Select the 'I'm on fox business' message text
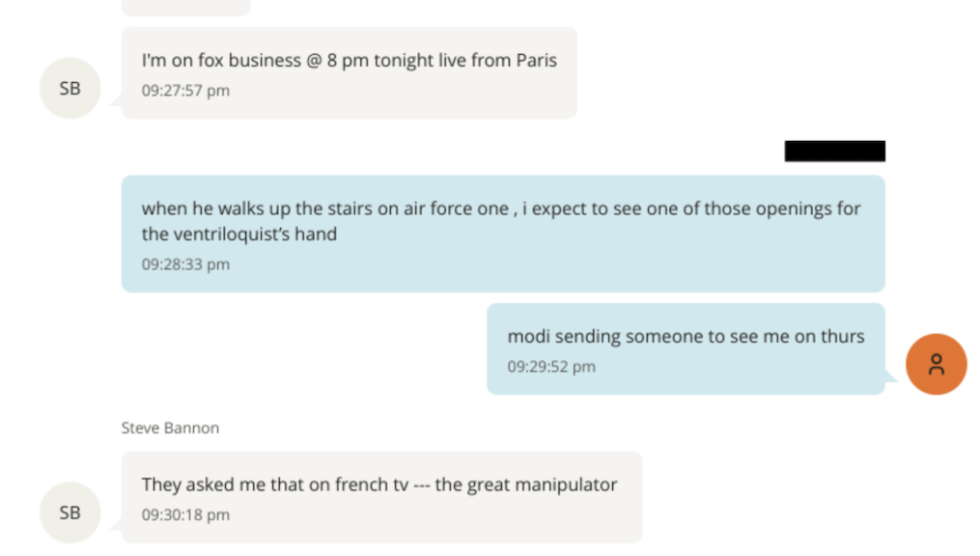 point(349,60)
